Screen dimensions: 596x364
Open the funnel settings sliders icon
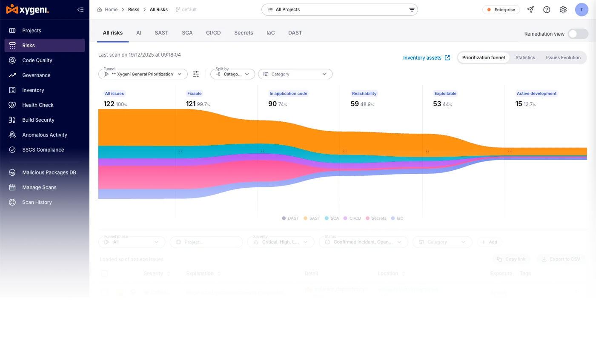[x=196, y=74]
